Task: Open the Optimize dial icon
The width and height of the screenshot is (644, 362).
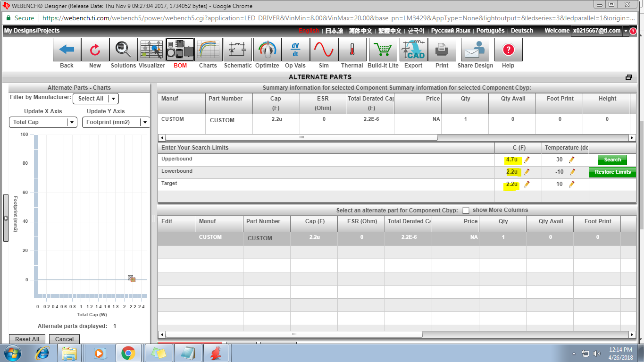Action: [267, 50]
